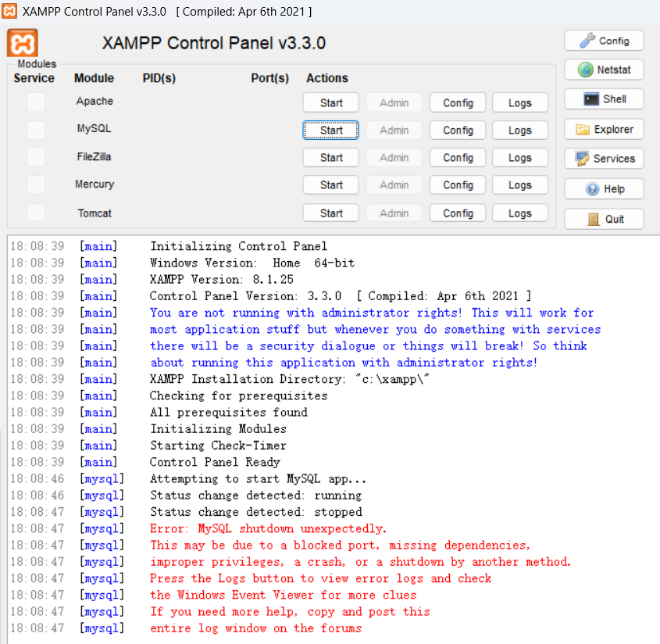
Task: Toggle Apache service checkbox
Action: 36,102
